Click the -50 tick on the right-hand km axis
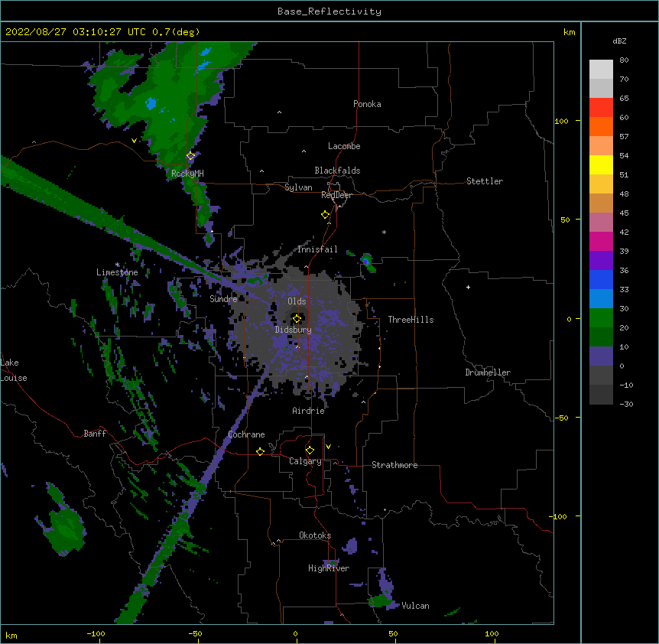 pos(561,418)
